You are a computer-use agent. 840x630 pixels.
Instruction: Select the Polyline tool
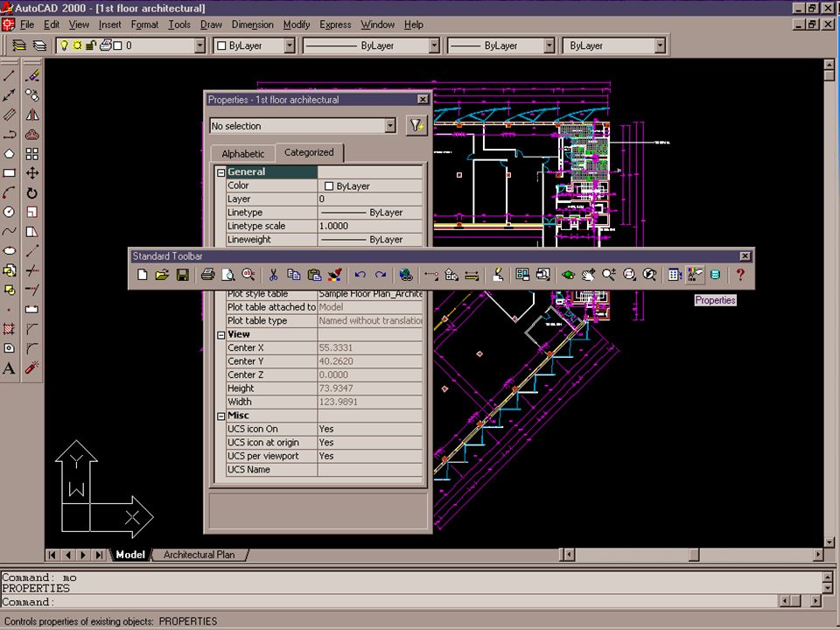point(9,135)
